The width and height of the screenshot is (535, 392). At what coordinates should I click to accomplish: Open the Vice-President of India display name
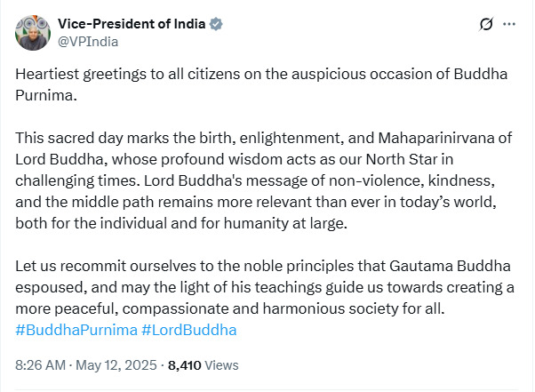click(x=132, y=24)
